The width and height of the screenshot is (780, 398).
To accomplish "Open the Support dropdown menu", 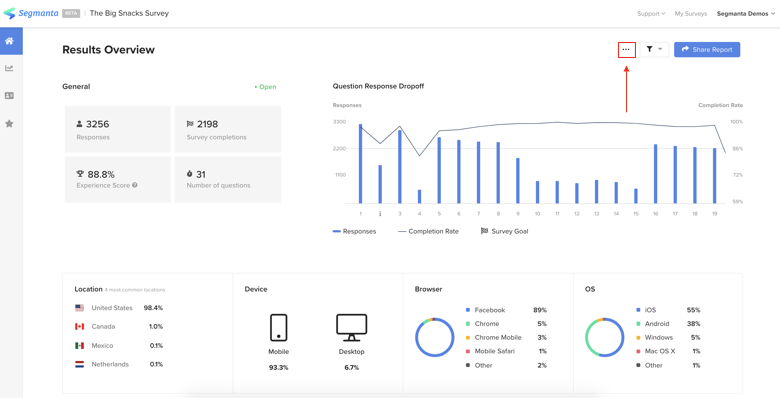I will click(x=651, y=13).
